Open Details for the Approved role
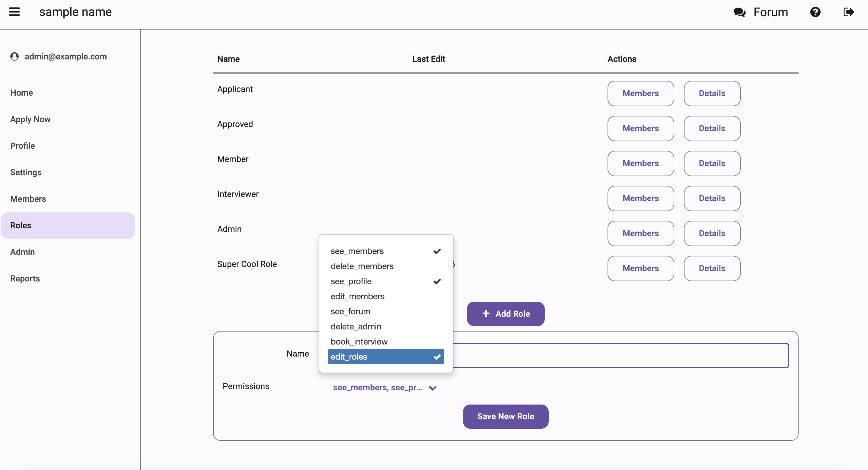Image resolution: width=868 pixels, height=470 pixels. point(712,129)
